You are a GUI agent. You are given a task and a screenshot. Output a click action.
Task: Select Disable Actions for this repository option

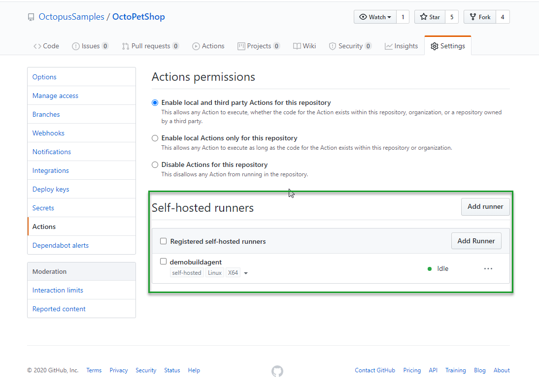tap(155, 165)
